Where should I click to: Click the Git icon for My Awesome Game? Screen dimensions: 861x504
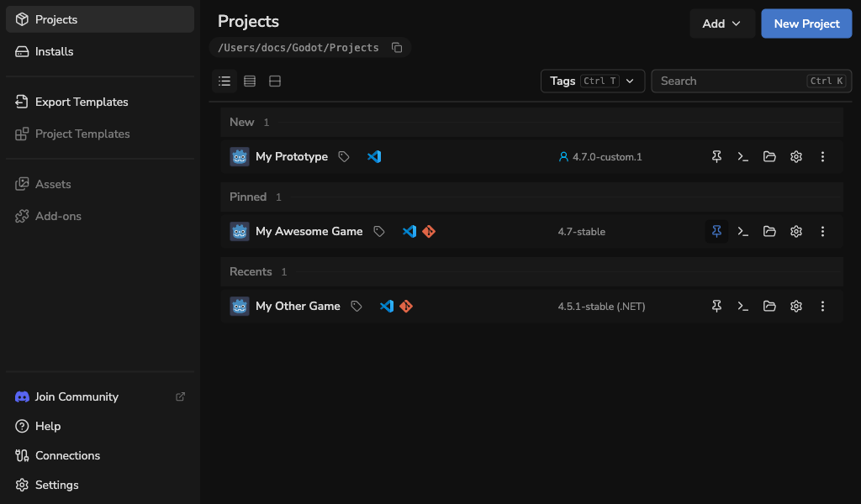[x=429, y=232]
